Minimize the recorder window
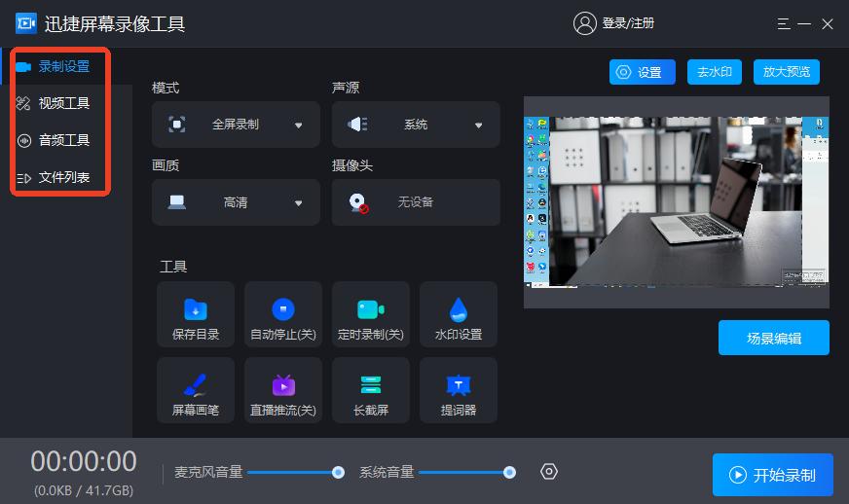Screen dimensions: 849x504 click(804, 23)
